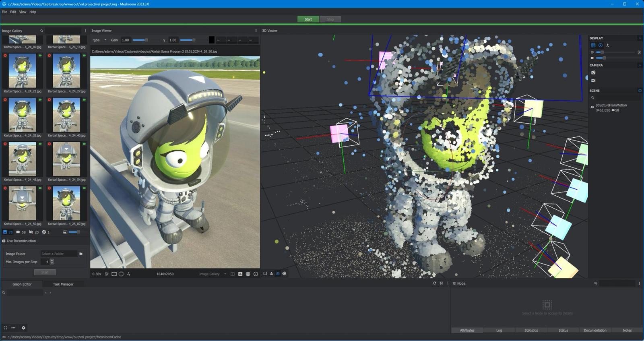644x341 pixels.
Task: Click the Graph Editor fit view icon
Action: (5, 328)
